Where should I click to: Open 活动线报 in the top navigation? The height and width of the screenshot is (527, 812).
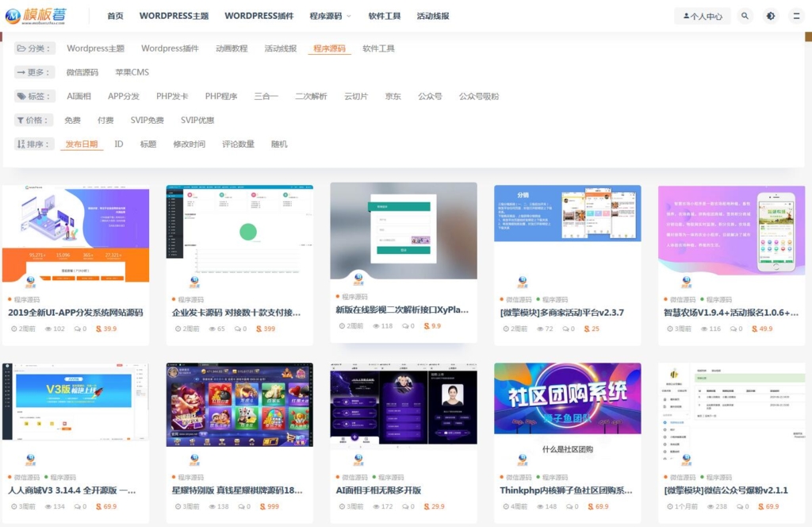click(x=433, y=16)
